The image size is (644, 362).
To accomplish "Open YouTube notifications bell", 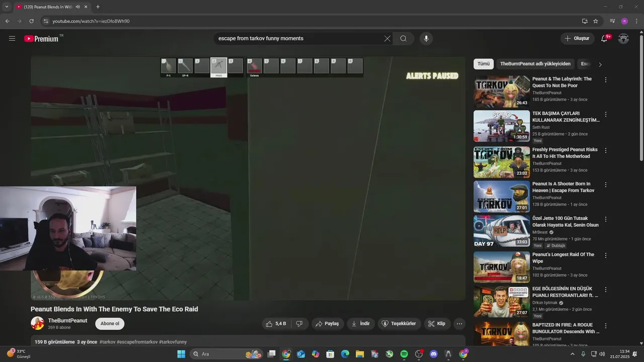I will point(605,39).
